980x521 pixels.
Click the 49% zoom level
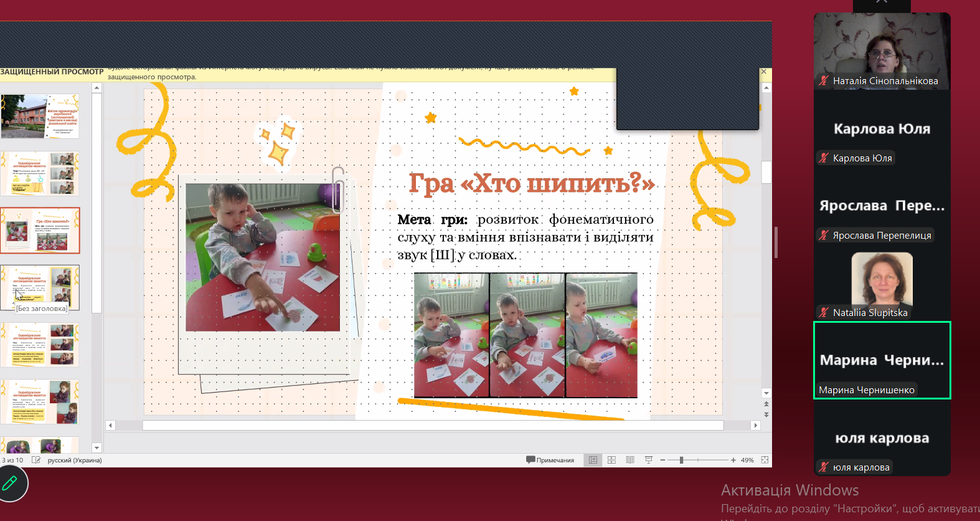coord(747,460)
